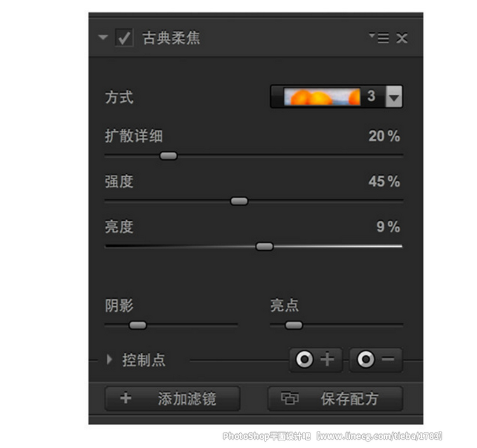Click the 强度 slider handle
This screenshot has height=448, width=477.
239,201
